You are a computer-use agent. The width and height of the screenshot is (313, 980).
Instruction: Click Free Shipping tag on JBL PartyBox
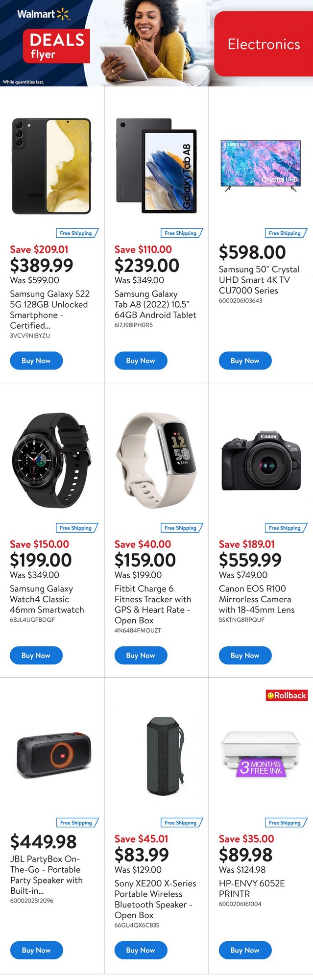click(76, 823)
